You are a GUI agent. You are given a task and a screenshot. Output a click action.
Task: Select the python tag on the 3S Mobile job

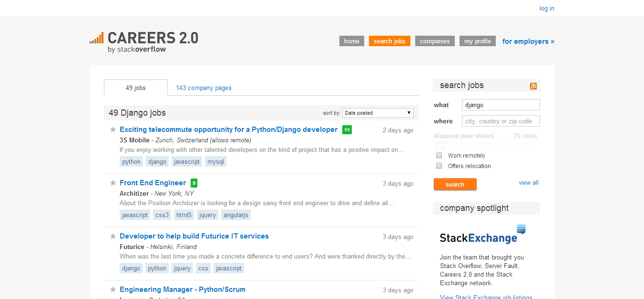(131, 162)
